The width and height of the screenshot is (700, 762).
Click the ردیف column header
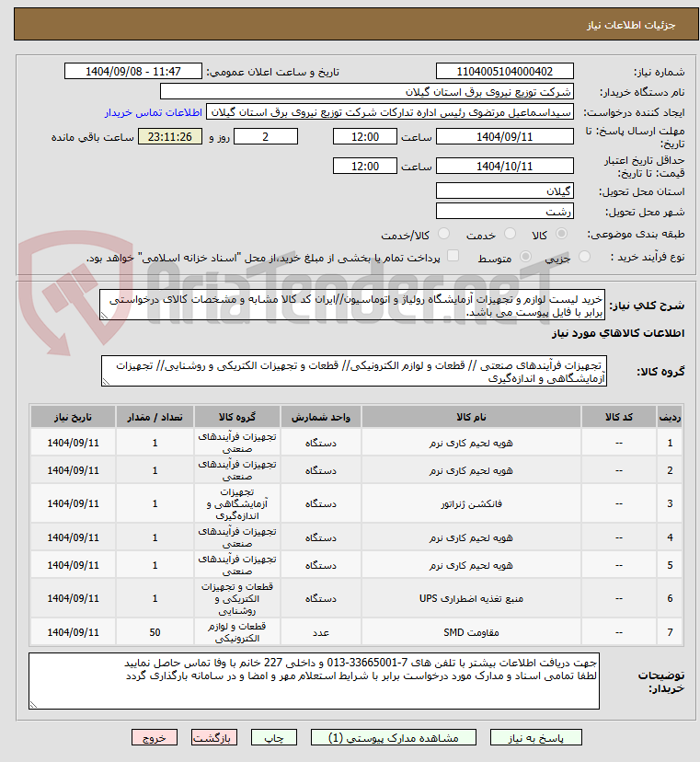(670, 417)
